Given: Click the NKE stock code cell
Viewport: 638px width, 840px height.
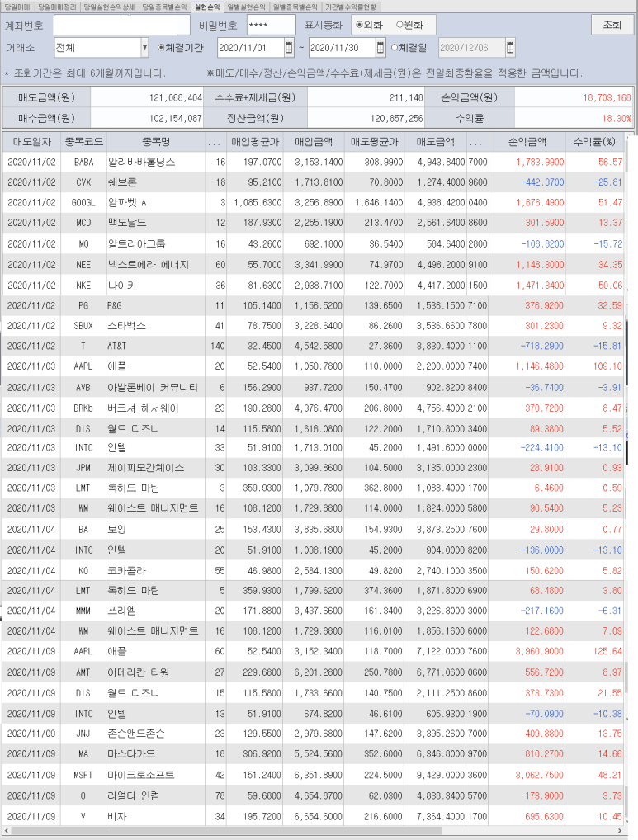Looking at the screenshot, I should (x=83, y=286).
